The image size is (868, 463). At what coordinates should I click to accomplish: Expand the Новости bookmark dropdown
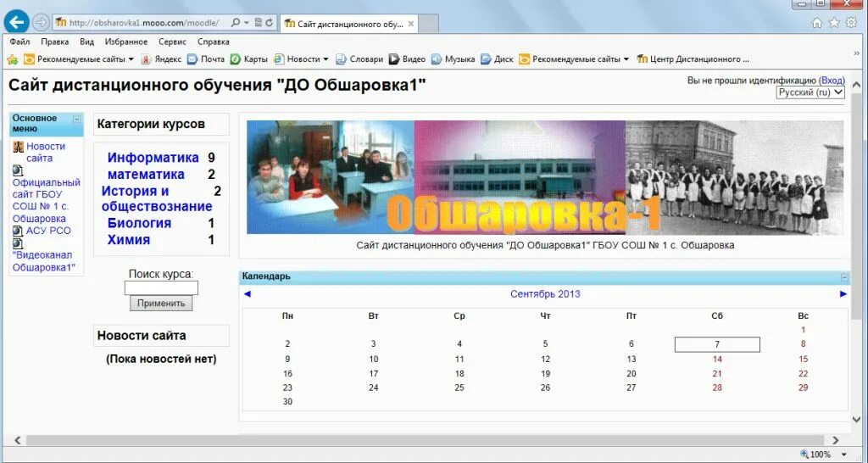tap(326, 59)
